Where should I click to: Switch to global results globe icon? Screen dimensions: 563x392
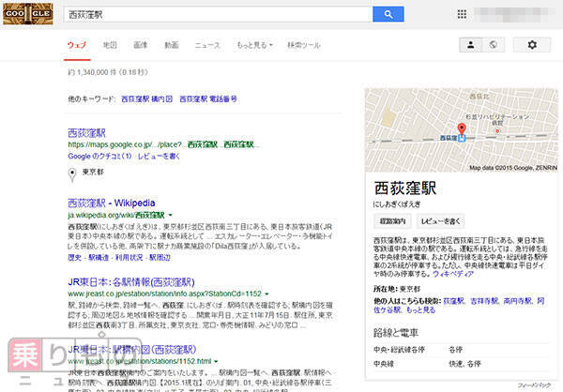(x=492, y=44)
